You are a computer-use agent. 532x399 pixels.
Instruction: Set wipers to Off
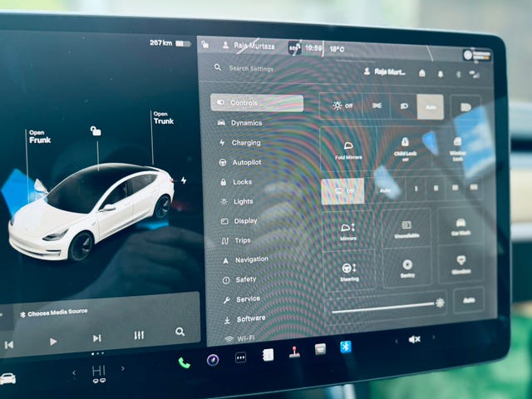click(342, 191)
